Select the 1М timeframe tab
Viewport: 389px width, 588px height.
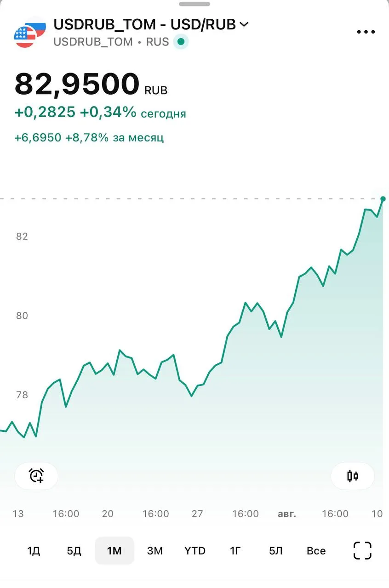tap(114, 551)
